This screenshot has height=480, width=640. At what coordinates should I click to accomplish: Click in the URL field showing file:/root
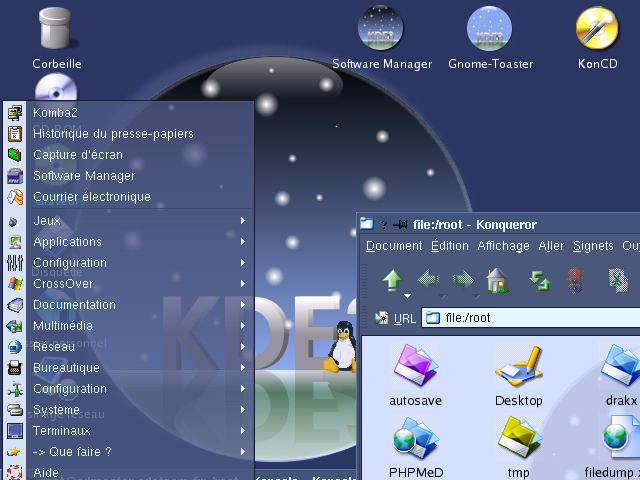pos(531,318)
